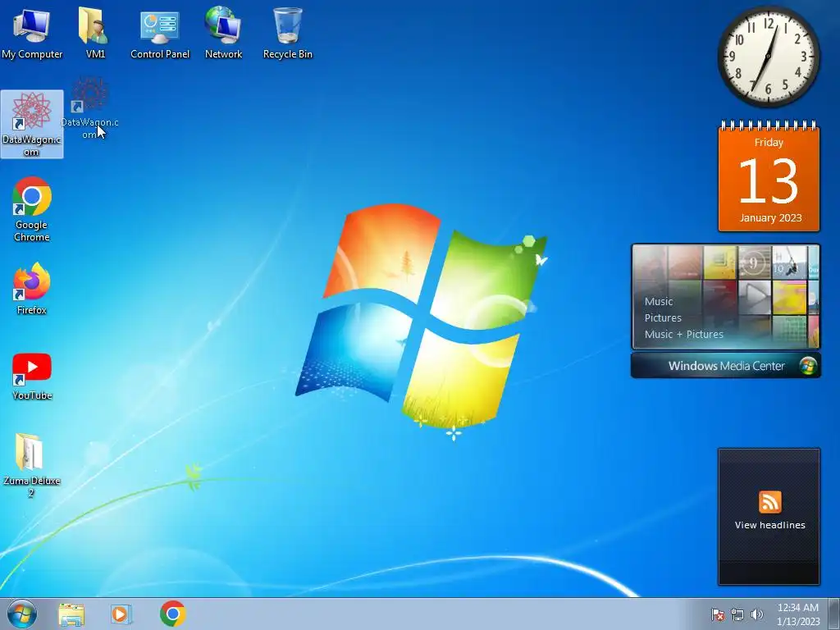Click the orange RSS feed icon
This screenshot has width=840, height=630.
click(769, 502)
